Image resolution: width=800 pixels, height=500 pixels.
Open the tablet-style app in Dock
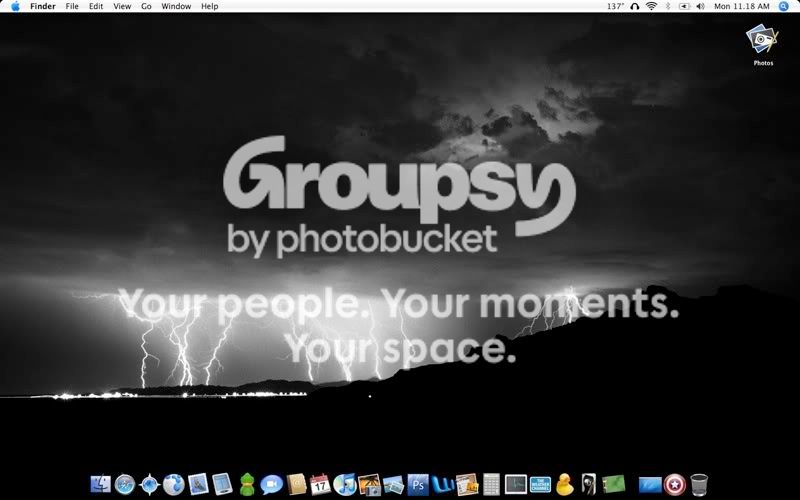point(222,484)
